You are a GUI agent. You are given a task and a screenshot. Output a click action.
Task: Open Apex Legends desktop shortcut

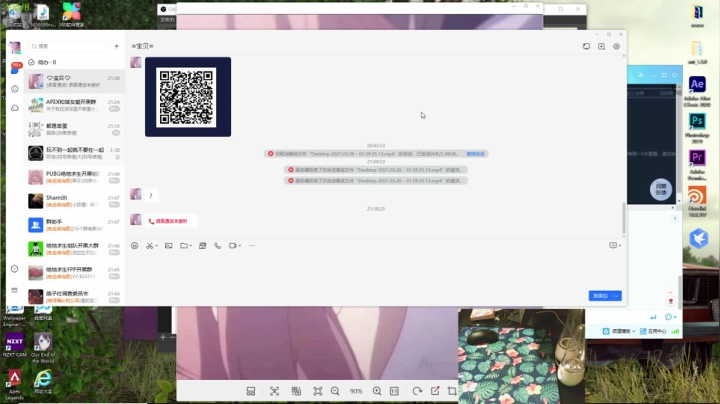point(14,385)
